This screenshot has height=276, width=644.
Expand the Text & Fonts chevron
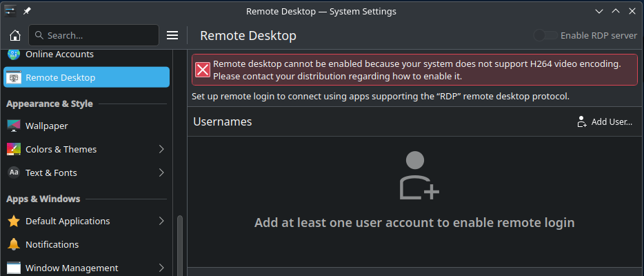click(x=161, y=172)
